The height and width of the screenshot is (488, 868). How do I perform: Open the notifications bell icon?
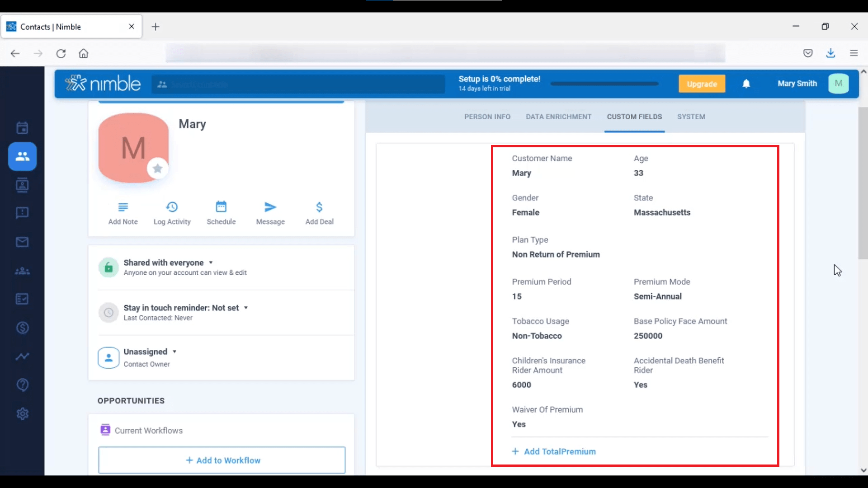(746, 84)
